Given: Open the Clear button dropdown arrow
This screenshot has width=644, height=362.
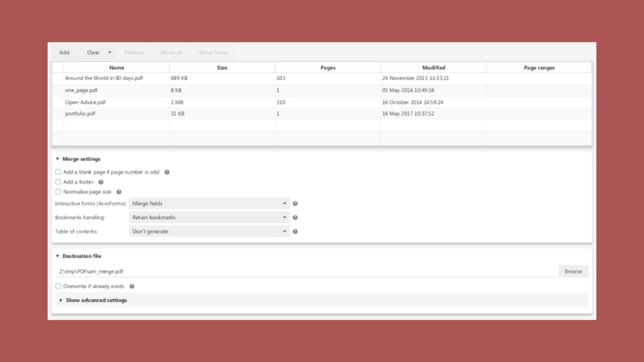Looking at the screenshot, I should click(110, 53).
